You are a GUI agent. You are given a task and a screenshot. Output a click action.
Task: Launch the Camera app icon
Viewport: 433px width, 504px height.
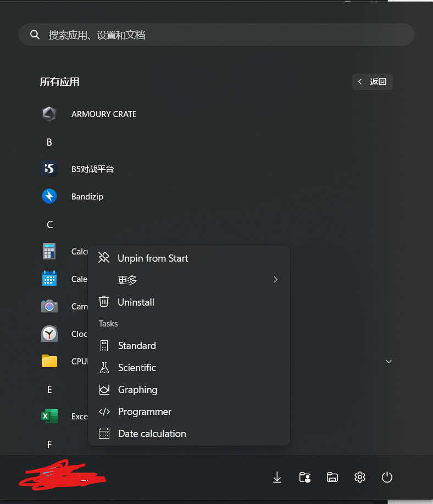pos(49,306)
